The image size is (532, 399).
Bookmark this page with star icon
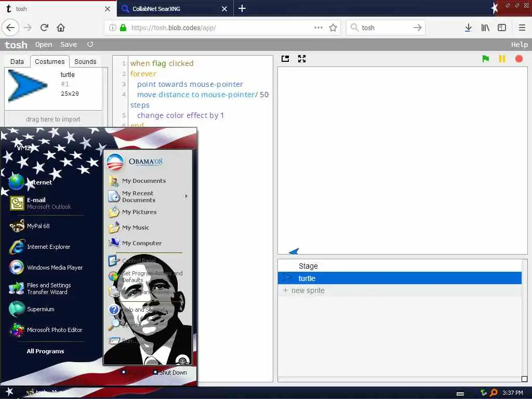pos(333,28)
